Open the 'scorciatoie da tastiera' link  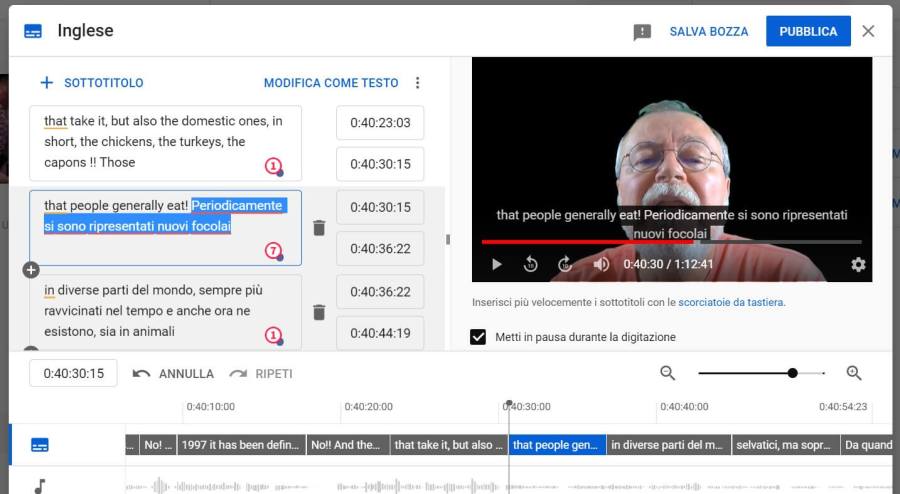click(x=730, y=302)
